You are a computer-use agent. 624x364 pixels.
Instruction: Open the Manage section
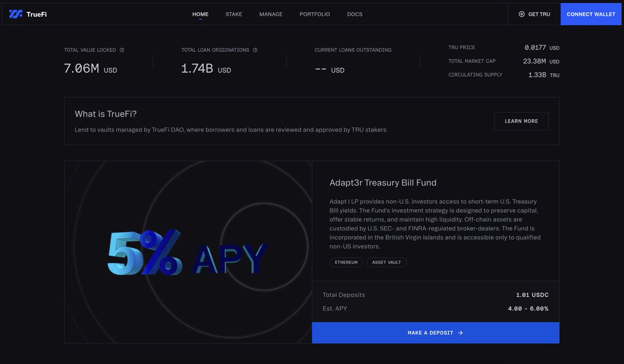[271, 14]
